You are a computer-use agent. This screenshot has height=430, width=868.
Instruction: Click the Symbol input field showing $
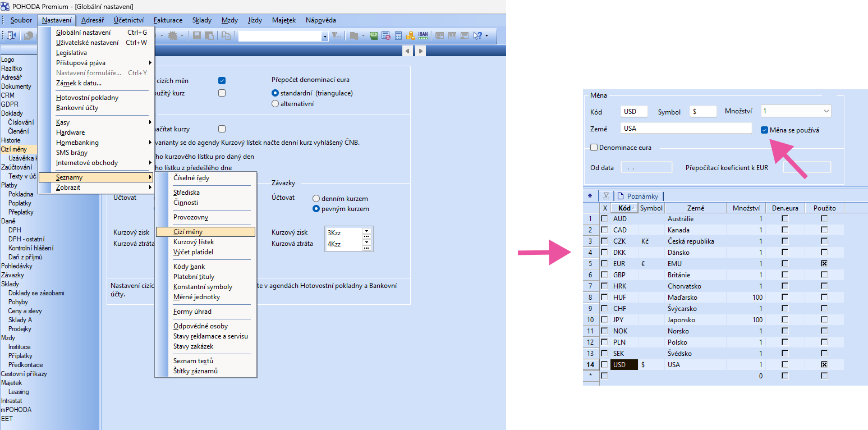pyautogui.click(x=703, y=112)
